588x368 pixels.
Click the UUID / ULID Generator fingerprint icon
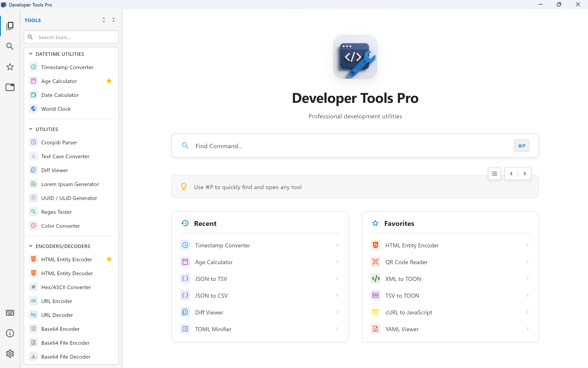point(33,198)
